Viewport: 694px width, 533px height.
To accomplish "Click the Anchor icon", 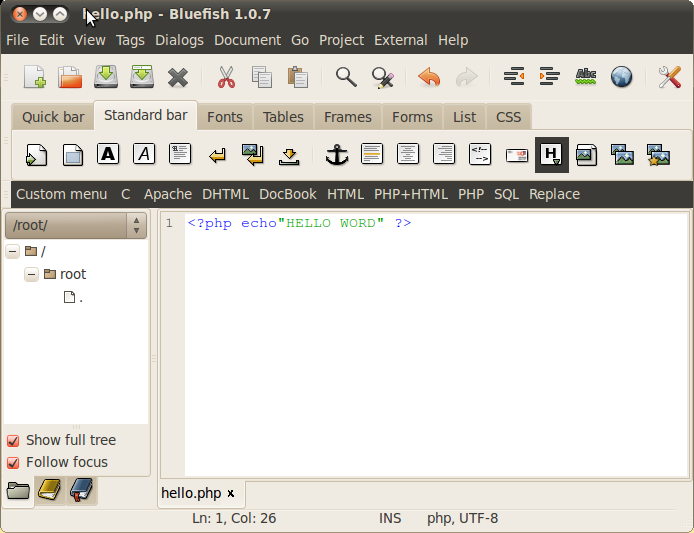I will coord(337,155).
